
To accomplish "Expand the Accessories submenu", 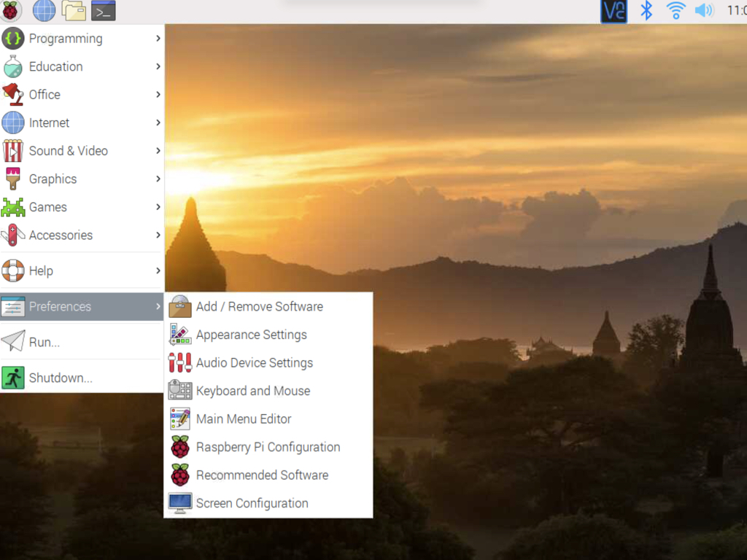I will coord(158,236).
